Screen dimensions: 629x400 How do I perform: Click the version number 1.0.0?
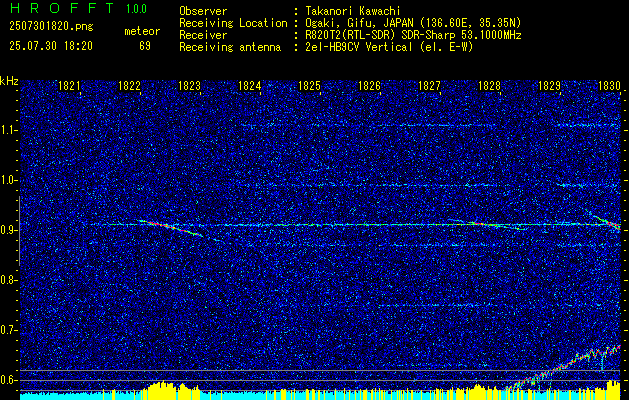point(136,8)
